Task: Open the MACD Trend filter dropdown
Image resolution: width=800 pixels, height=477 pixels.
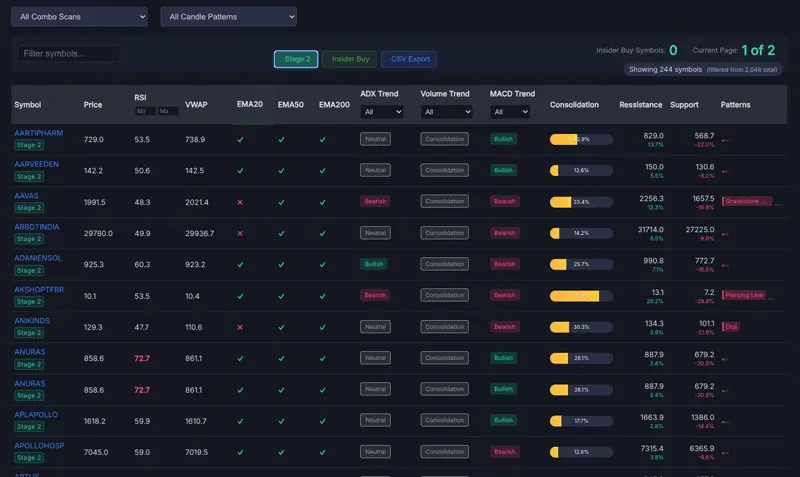Action: tap(510, 112)
